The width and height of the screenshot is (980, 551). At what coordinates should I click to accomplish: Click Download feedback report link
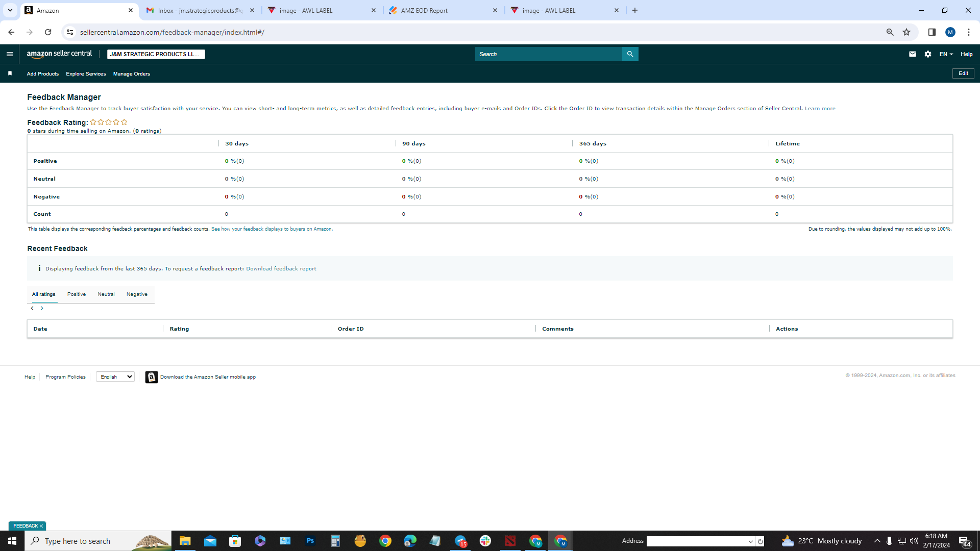[x=281, y=269]
